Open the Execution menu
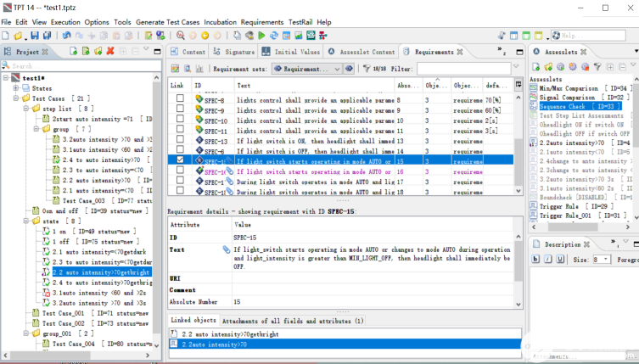This screenshot has width=639, height=364. [x=65, y=21]
